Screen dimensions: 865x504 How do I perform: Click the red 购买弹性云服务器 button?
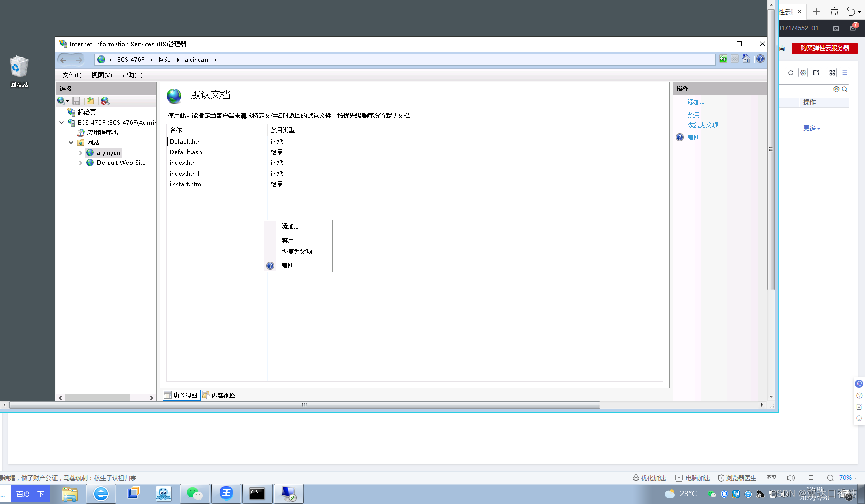point(825,48)
